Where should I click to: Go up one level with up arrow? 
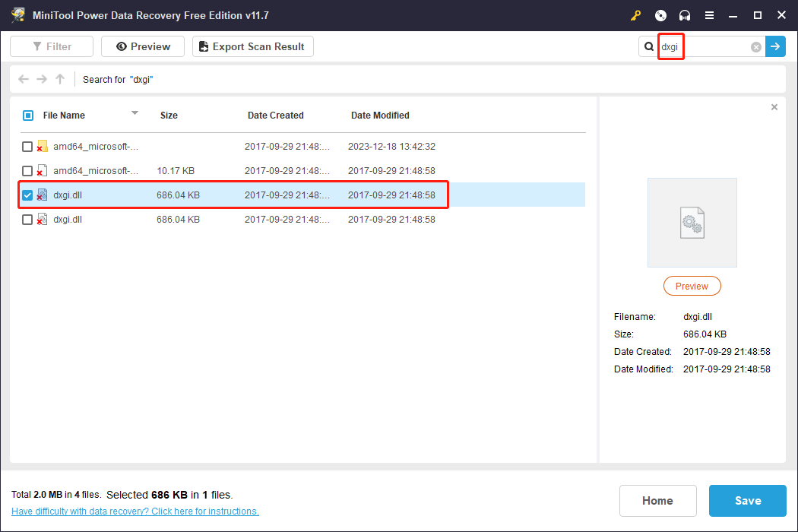60,79
